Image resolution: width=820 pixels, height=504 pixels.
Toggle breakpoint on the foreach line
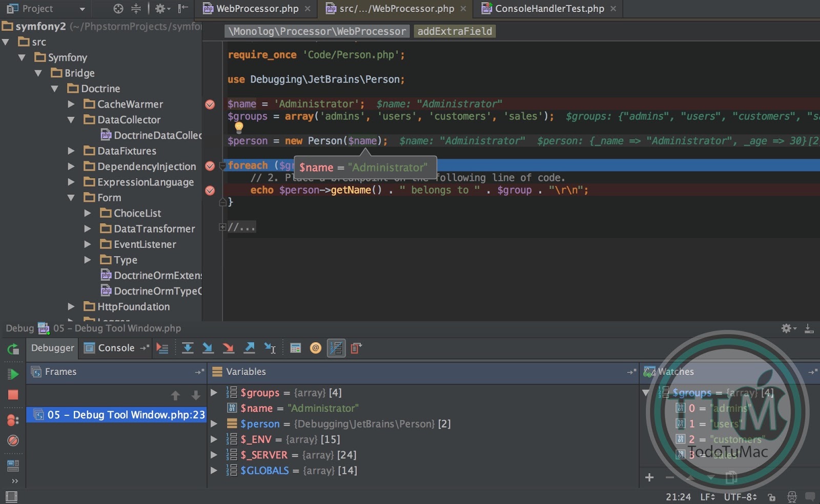[210, 166]
